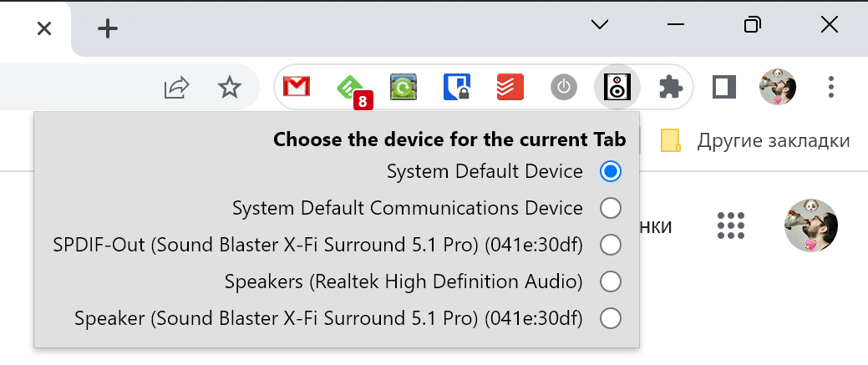Select Speakers Realtek High Definition Audio
This screenshot has width=868, height=365.
pyautogui.click(x=611, y=281)
